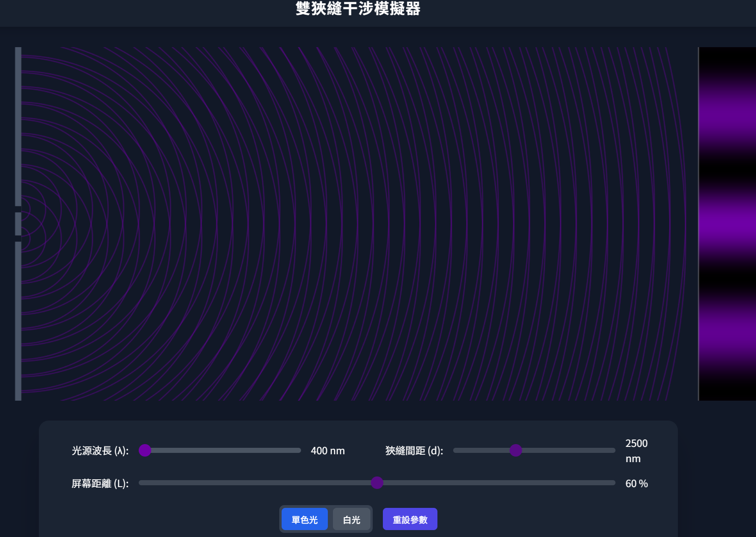Click the 屏幕距離 (L) label
This screenshot has height=537, width=756.
(100, 483)
